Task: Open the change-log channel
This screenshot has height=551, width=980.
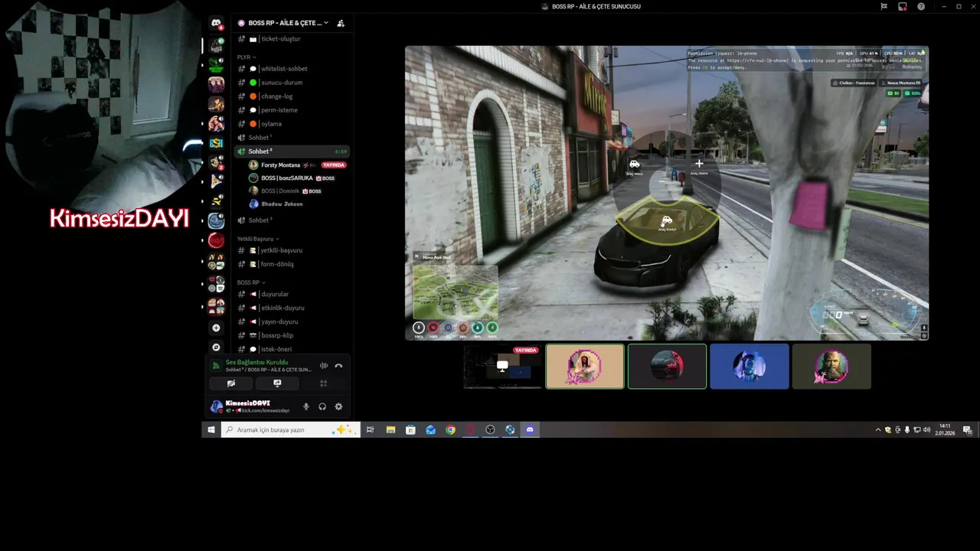Action: 292,96
